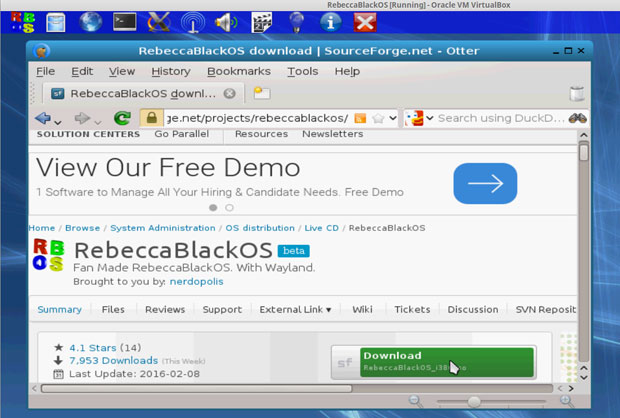Open the speaker volume control icon
Screen dimensions: 620x418
point(226,22)
